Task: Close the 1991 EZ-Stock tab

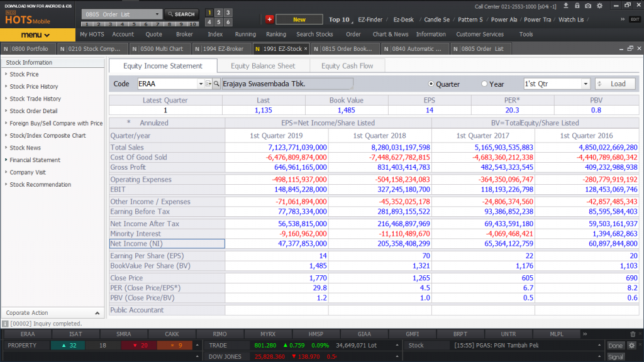Action: 306,48
